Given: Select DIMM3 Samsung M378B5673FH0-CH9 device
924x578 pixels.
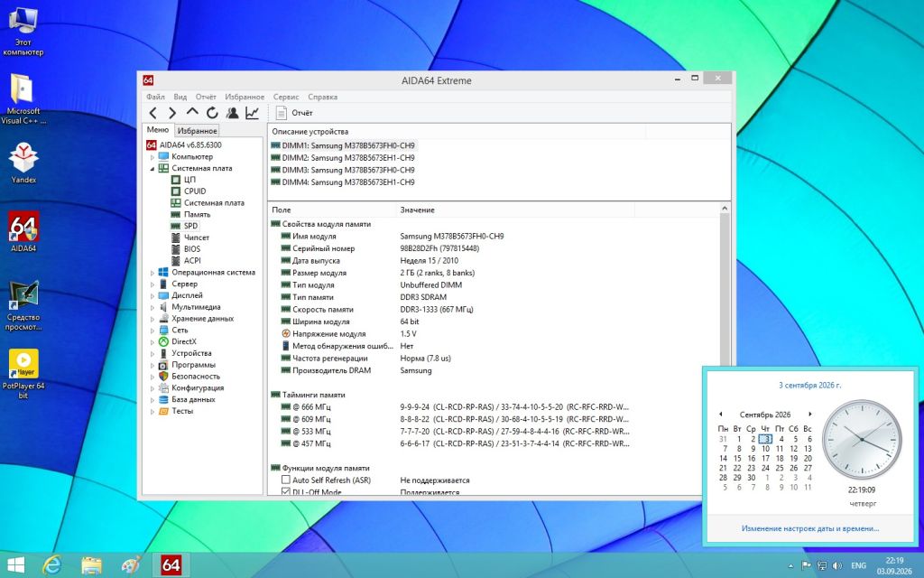Looking at the screenshot, I should pos(347,170).
